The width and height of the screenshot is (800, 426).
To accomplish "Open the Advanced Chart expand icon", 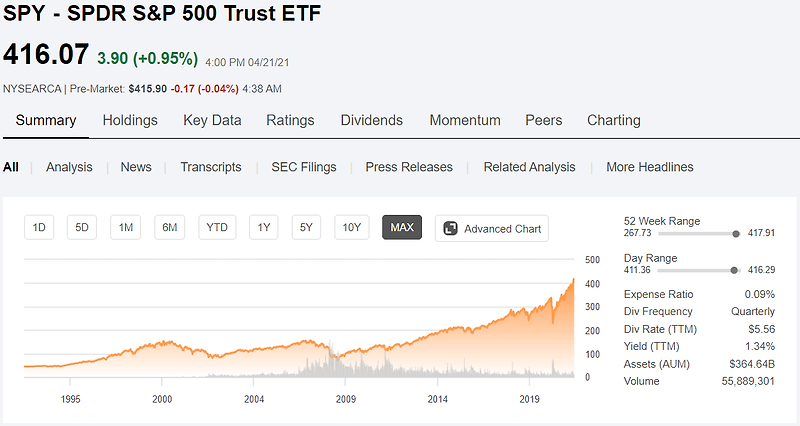I will [x=451, y=229].
